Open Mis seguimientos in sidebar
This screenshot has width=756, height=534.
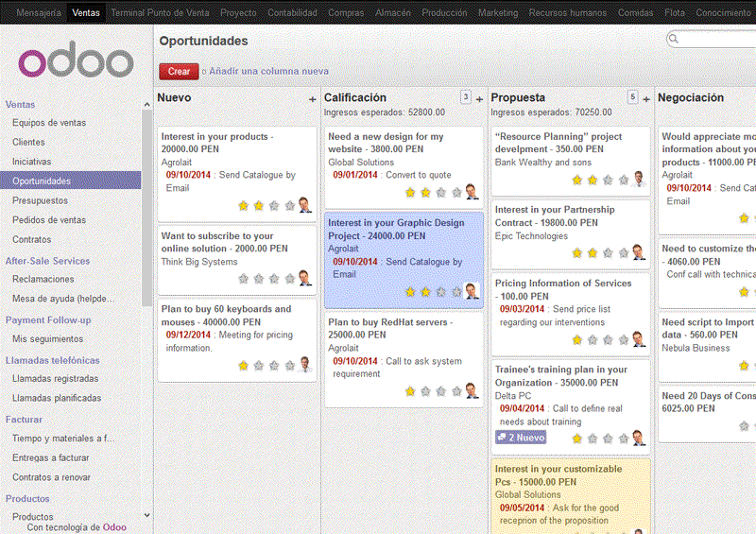[x=48, y=338]
